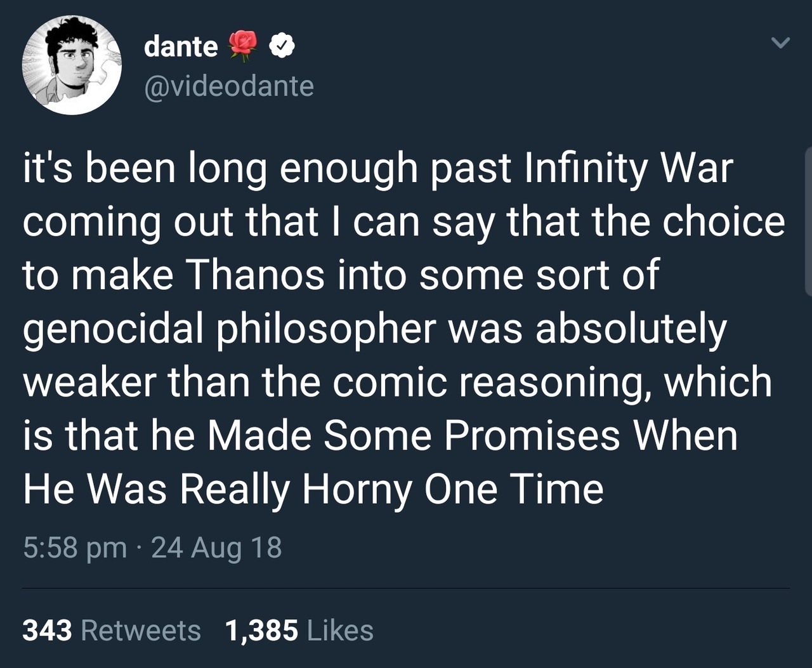Screen dimensions: 812x668
Task: Open dante's profile picture avatar
Action: [x=72, y=65]
